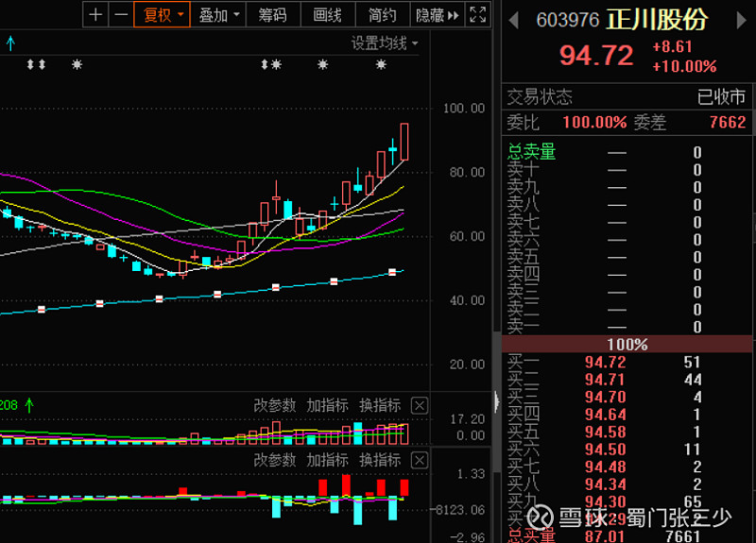Switch to 简约 simple mode
Image resolution: width=756 pixels, height=543 pixels.
[x=383, y=15]
